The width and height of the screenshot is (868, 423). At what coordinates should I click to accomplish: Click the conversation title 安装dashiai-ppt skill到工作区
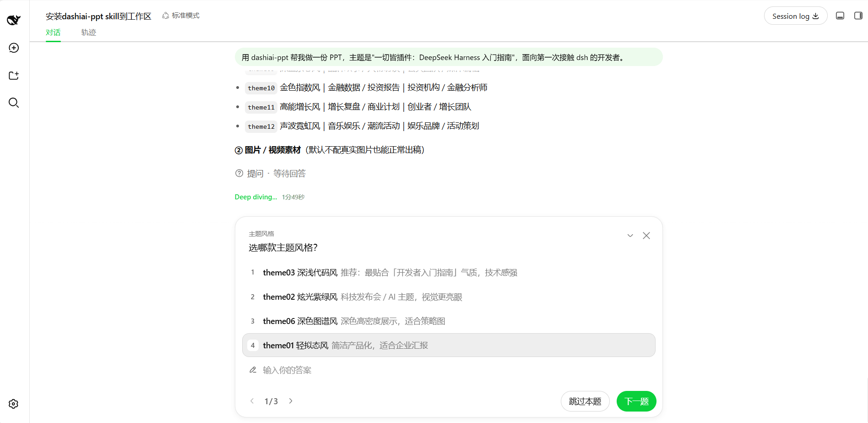(98, 16)
